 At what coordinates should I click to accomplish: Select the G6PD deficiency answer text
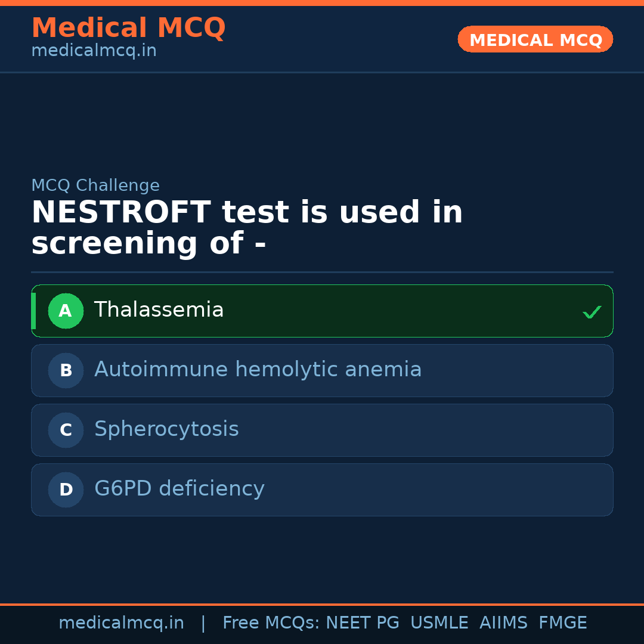point(179,489)
